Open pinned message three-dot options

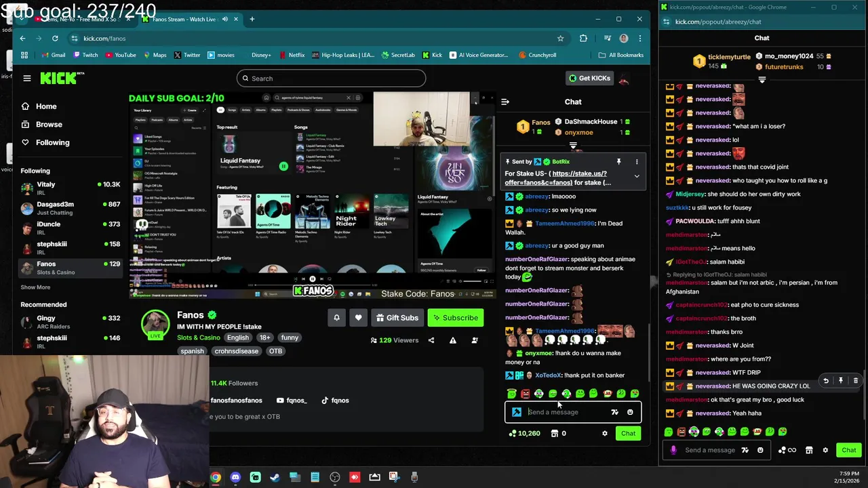(637, 162)
